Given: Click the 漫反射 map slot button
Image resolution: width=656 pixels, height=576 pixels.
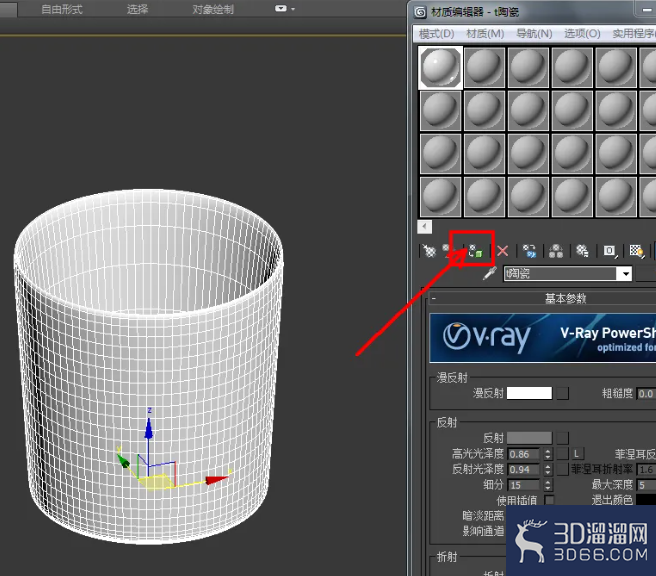Looking at the screenshot, I should (562, 393).
